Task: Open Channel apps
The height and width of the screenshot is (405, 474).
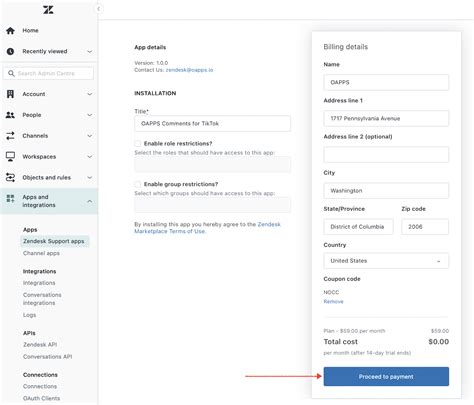Action: [41, 253]
